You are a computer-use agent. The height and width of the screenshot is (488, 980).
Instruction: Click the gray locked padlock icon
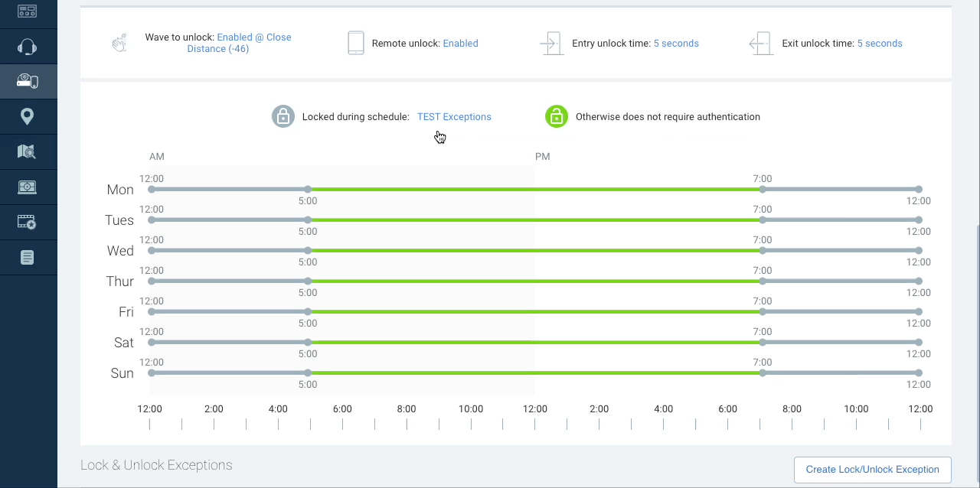[x=283, y=116]
